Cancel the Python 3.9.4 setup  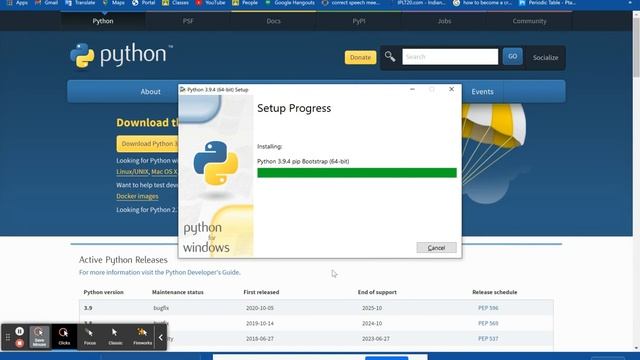click(x=436, y=248)
